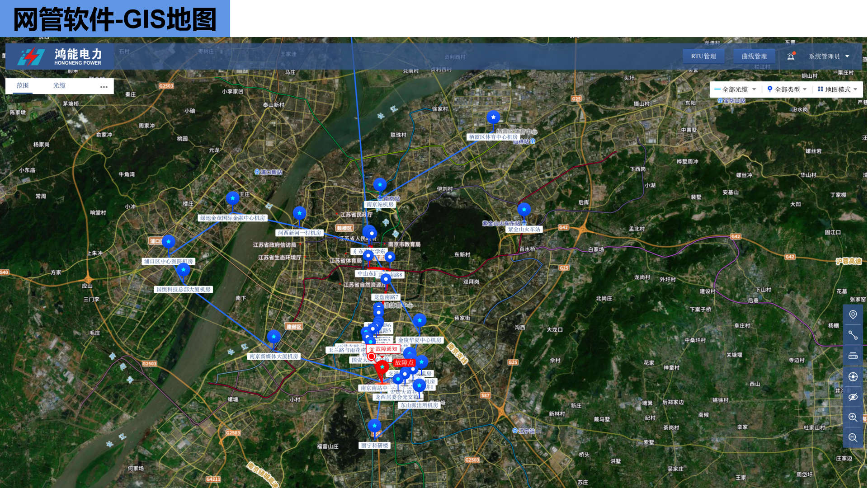Click the location pin tool icon
The height and width of the screenshot is (488, 868).
click(x=853, y=315)
